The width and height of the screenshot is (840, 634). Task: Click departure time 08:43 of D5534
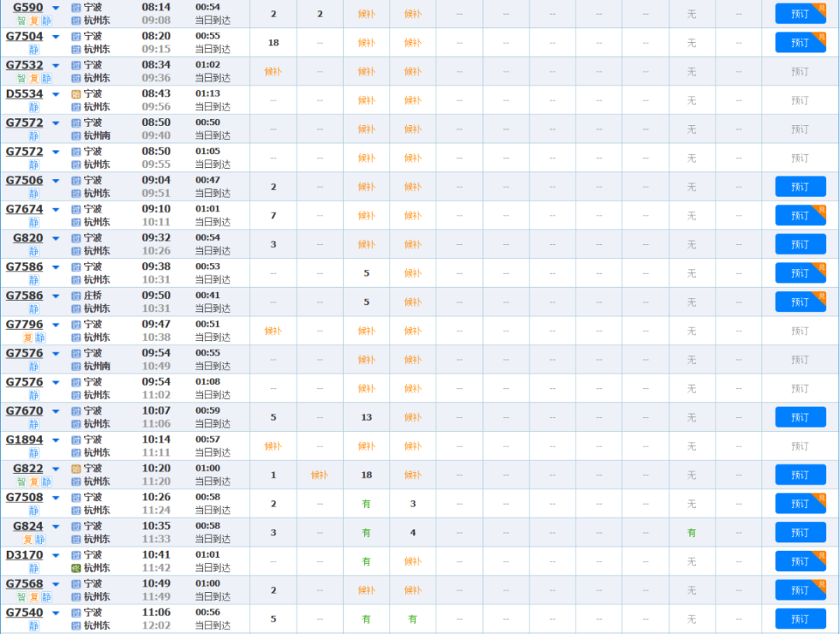pyautogui.click(x=156, y=93)
